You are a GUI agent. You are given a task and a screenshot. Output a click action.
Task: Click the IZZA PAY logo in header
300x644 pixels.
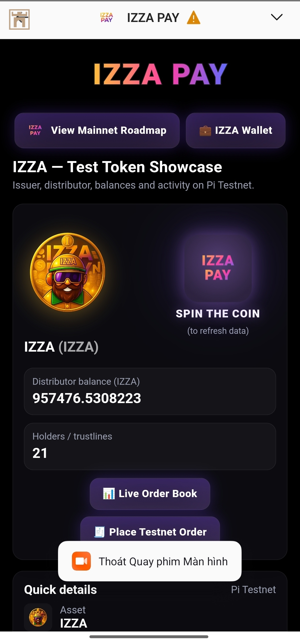pos(107,18)
